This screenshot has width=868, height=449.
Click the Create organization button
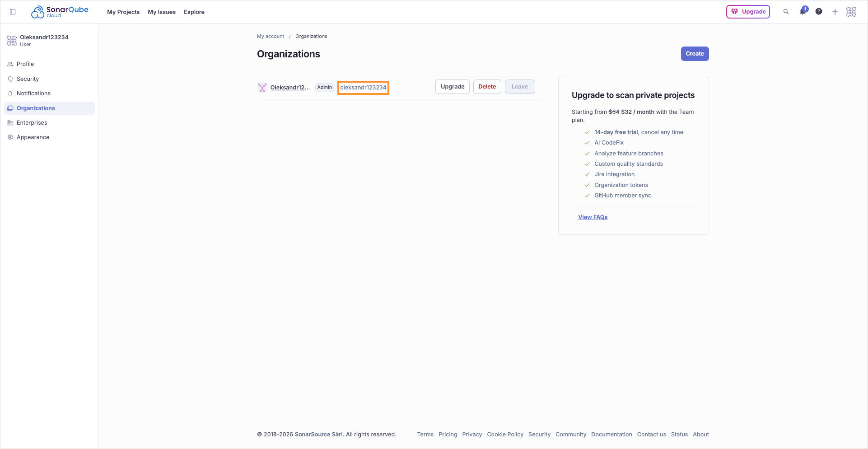click(x=695, y=53)
